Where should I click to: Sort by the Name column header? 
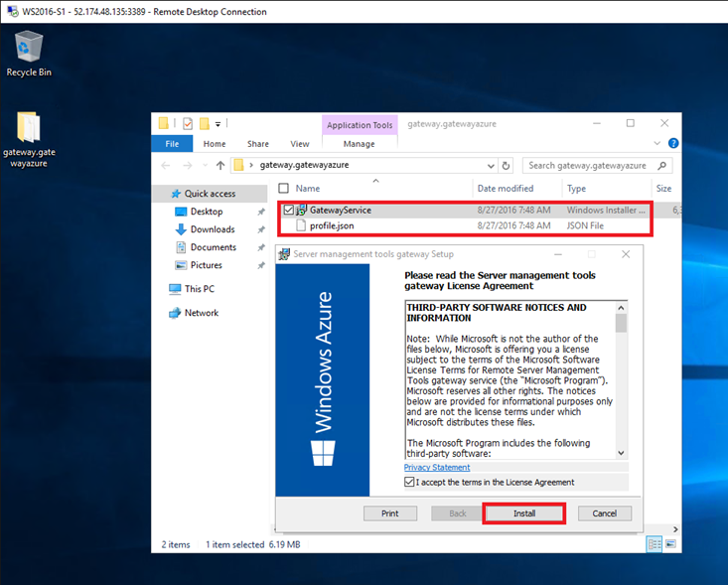[307, 188]
